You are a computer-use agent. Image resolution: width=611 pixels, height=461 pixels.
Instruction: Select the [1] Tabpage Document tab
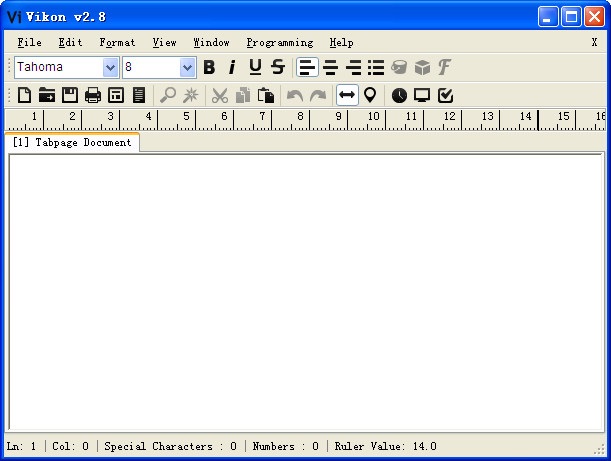[x=72, y=142]
